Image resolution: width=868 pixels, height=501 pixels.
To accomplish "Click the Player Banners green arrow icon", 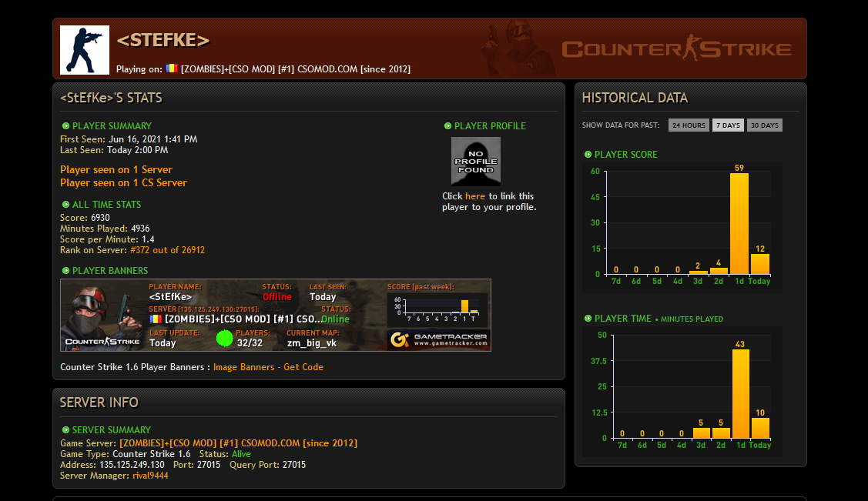I will click(x=65, y=271).
